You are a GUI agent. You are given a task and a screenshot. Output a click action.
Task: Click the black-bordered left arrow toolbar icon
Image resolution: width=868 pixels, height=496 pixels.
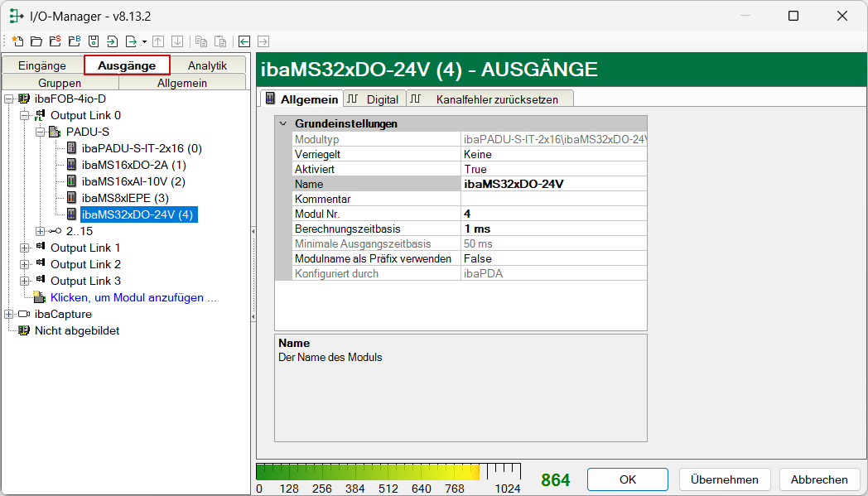coord(244,41)
